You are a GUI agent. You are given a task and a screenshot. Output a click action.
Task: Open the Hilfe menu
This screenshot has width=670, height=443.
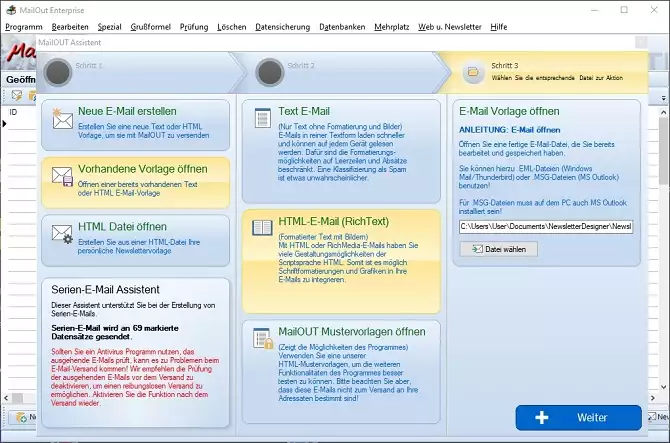[x=498, y=26]
